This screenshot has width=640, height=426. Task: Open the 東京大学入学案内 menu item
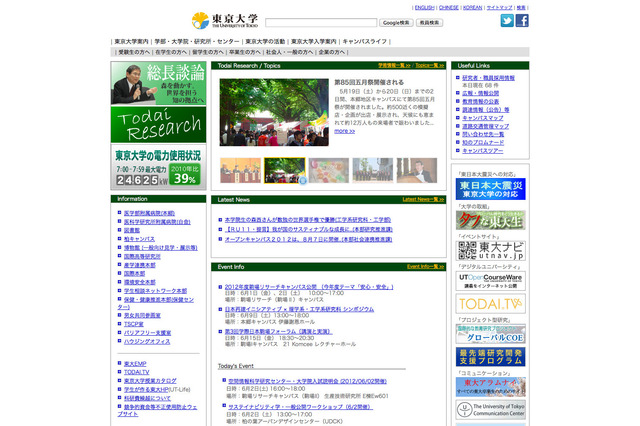click(x=313, y=42)
